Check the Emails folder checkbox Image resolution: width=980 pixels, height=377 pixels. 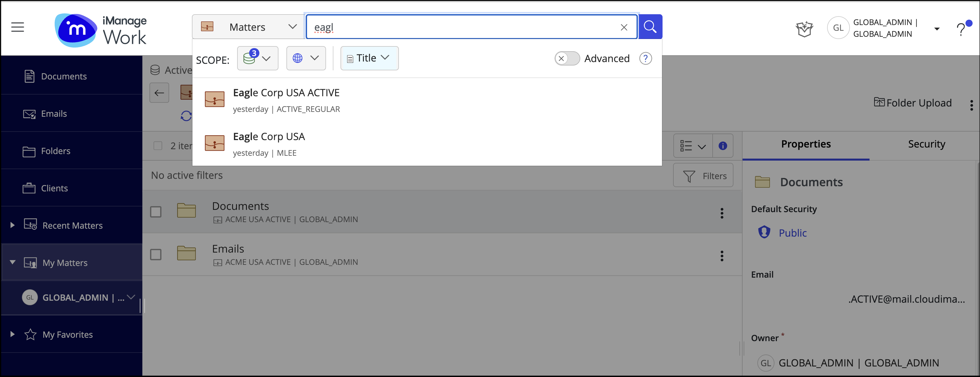pyautogui.click(x=155, y=255)
